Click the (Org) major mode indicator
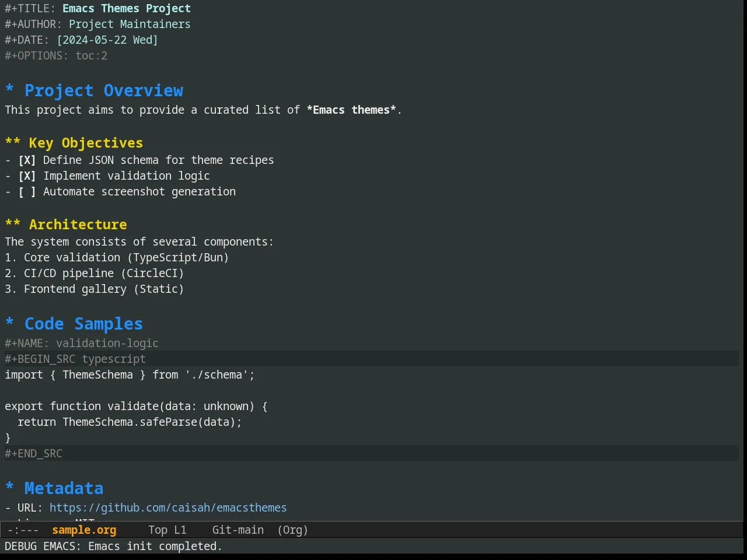The image size is (747, 560). point(293,530)
